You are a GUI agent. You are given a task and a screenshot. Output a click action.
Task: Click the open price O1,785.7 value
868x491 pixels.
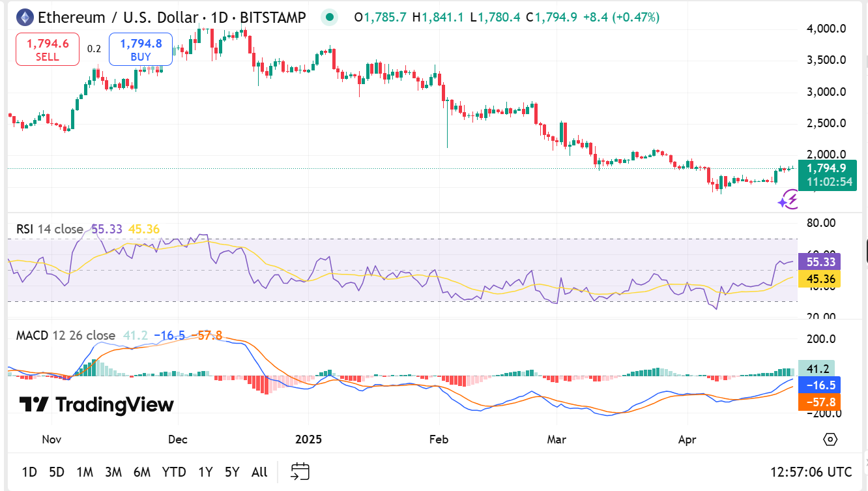pyautogui.click(x=381, y=18)
